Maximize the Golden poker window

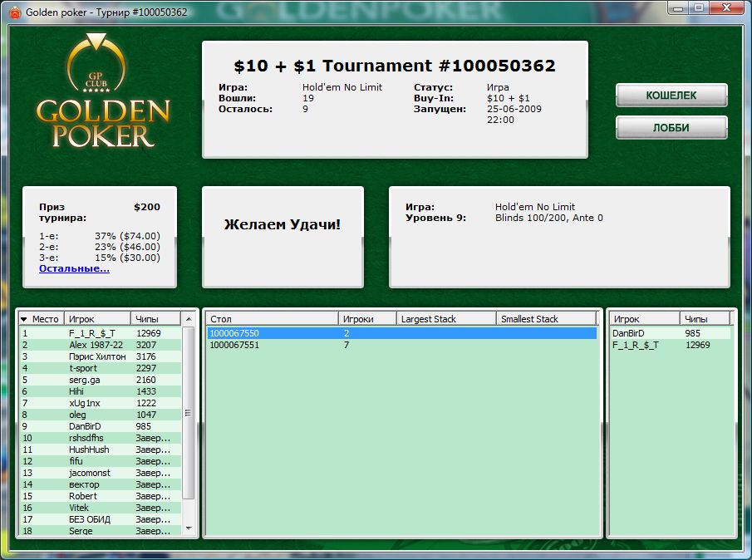[699, 7]
